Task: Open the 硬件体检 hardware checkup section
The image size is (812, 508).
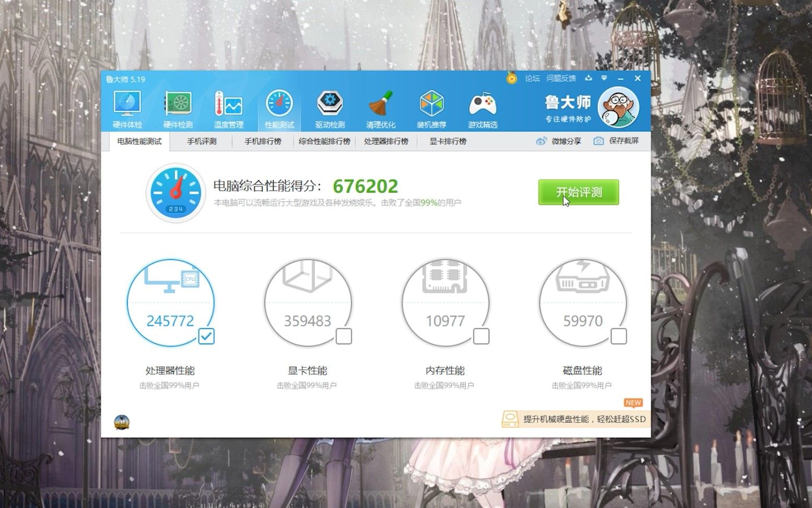Action: (127, 110)
